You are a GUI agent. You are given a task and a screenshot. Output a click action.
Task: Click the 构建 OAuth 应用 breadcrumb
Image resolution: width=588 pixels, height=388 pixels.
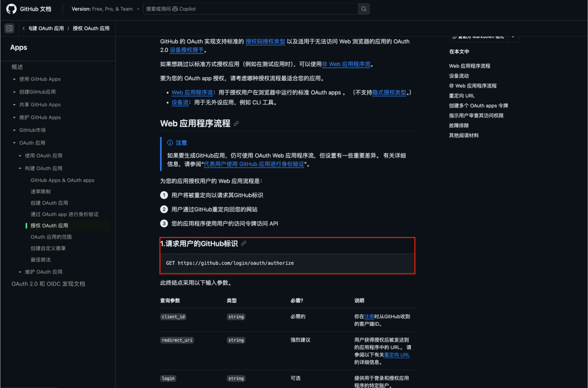click(46, 28)
